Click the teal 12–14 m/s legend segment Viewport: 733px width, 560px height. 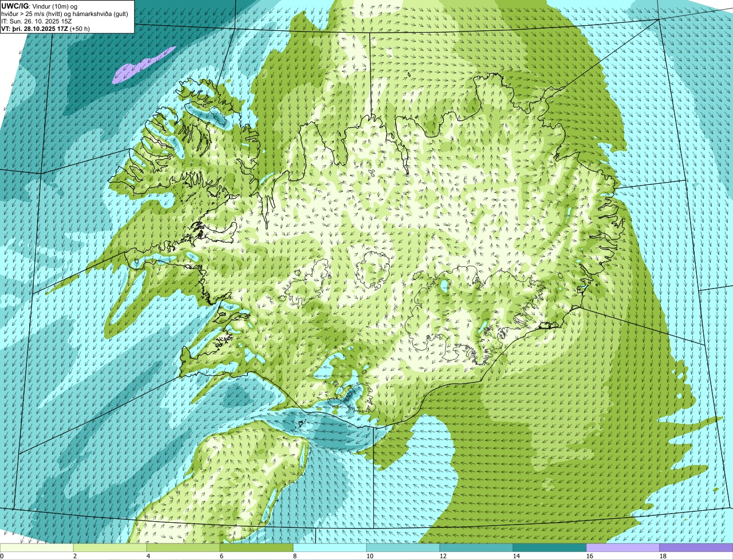coord(476,548)
